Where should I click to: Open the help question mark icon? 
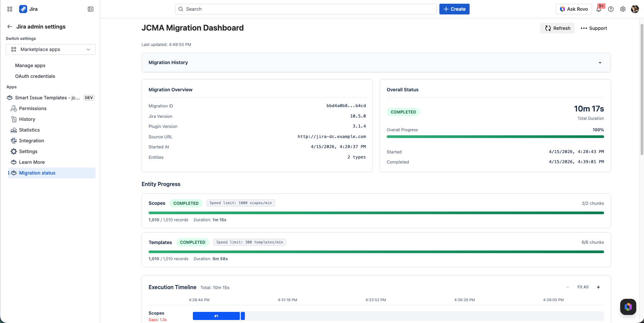611,9
